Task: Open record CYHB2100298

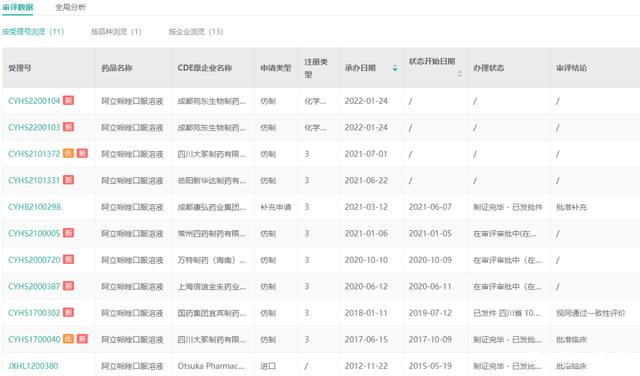Action: coord(34,207)
